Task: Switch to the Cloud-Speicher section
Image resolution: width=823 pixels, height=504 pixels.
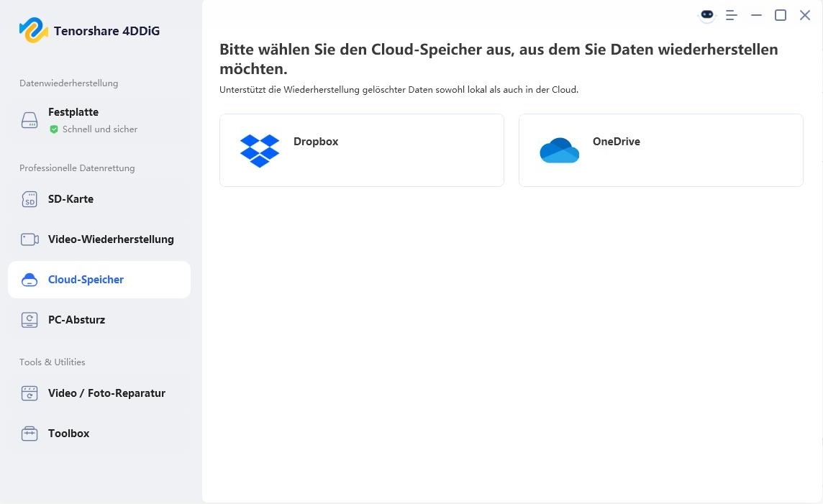Action: (86, 280)
